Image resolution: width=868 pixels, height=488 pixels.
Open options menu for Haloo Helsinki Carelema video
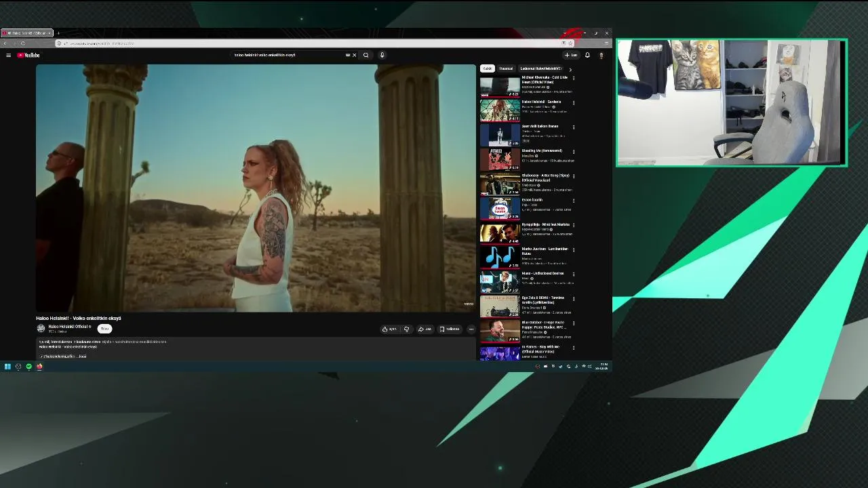coord(574,102)
